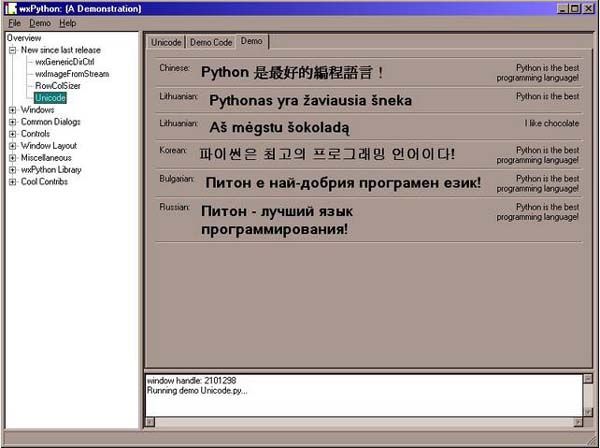
Task: Switch to the Unicode tab
Action: [x=166, y=42]
